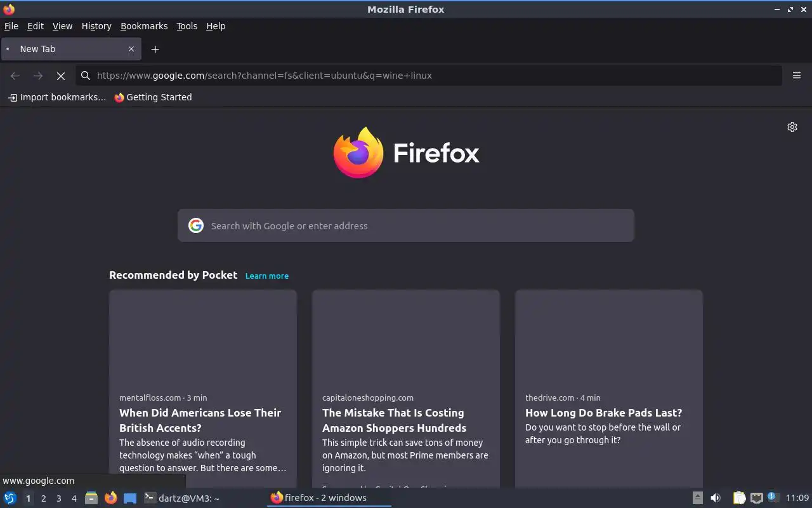Viewport: 812px width, 508px height.
Task: Open the When Did Americans Lose Their British Accents article
Action: 200,420
